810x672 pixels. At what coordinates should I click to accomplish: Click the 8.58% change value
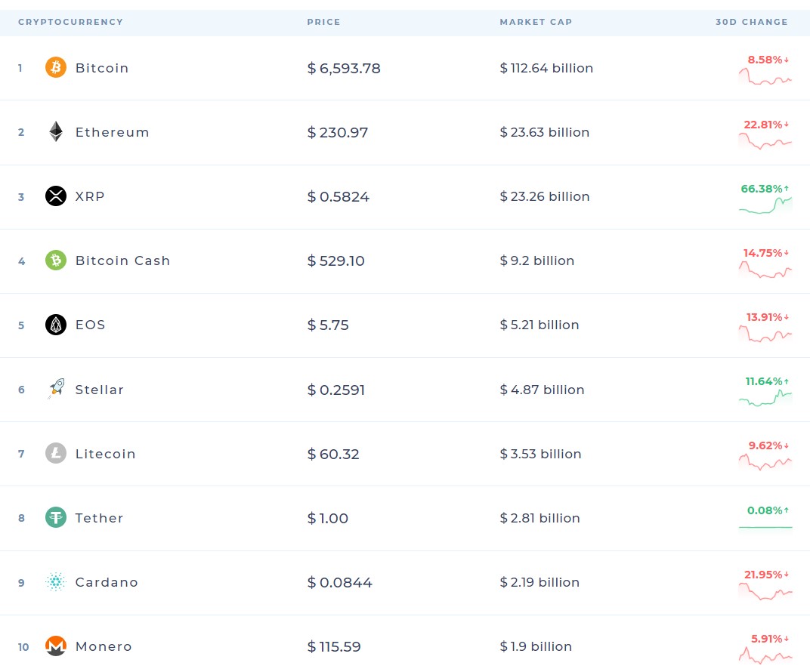pyautogui.click(x=768, y=60)
